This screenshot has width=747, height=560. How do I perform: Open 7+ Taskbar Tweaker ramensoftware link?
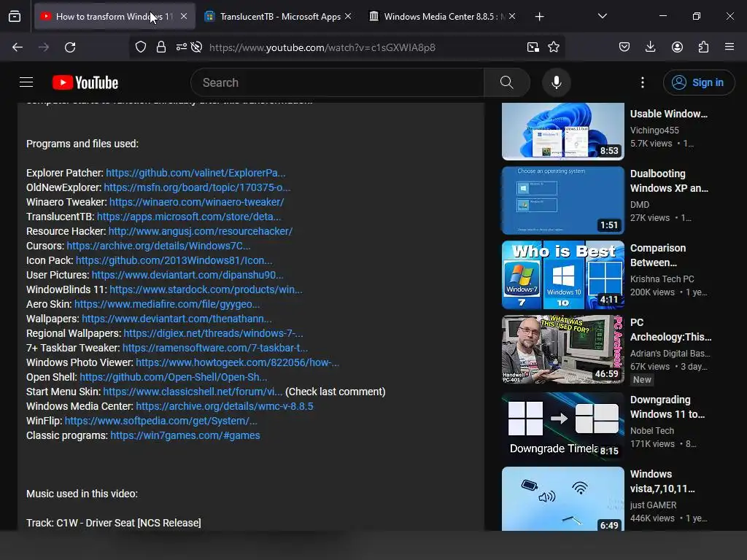215,348
